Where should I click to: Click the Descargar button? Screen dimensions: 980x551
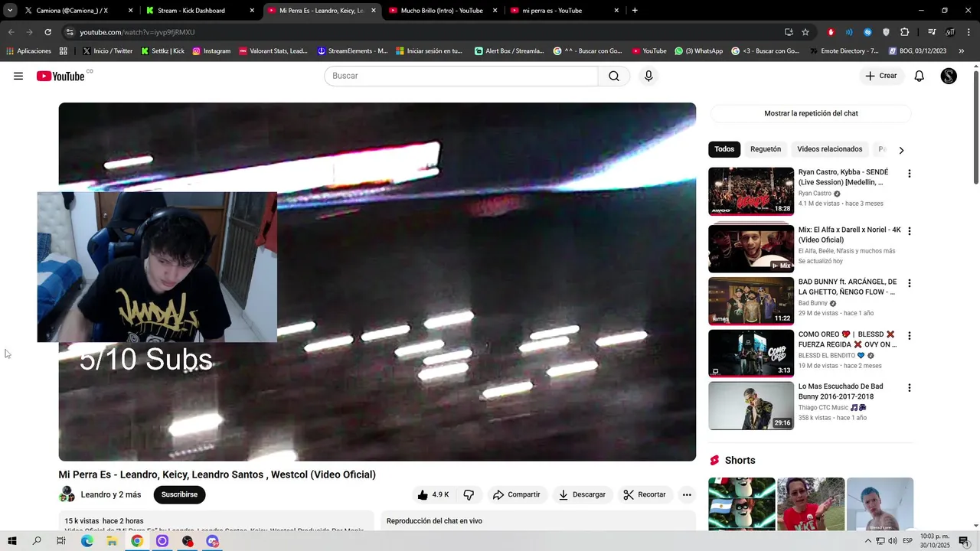click(582, 494)
